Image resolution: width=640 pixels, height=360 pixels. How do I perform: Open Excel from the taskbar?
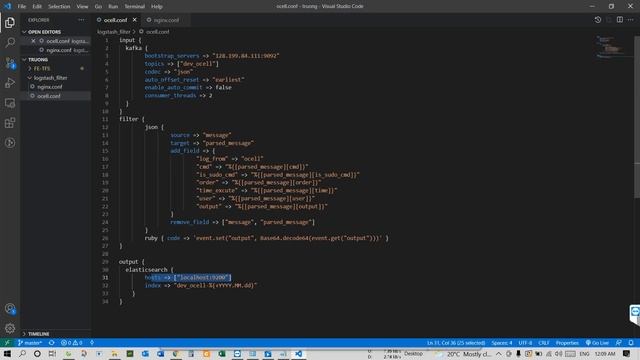click(x=222, y=354)
